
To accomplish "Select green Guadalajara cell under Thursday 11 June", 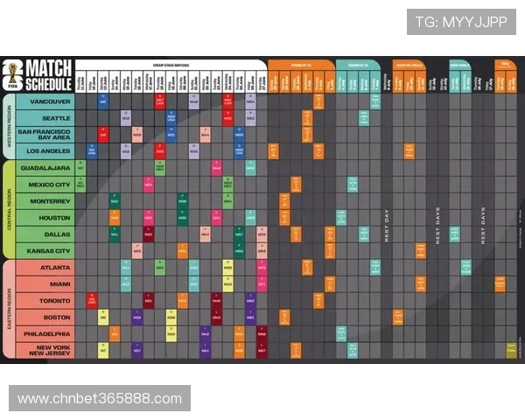I will pos(80,168).
